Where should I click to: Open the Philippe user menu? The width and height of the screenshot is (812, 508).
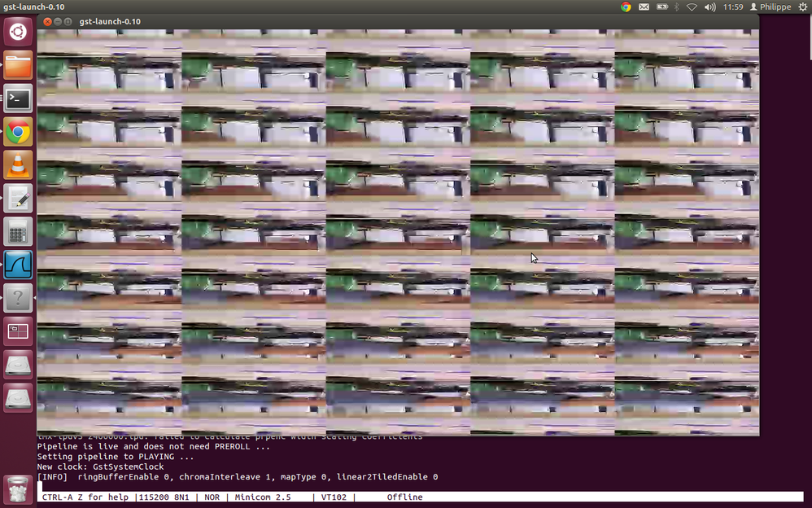click(771, 7)
